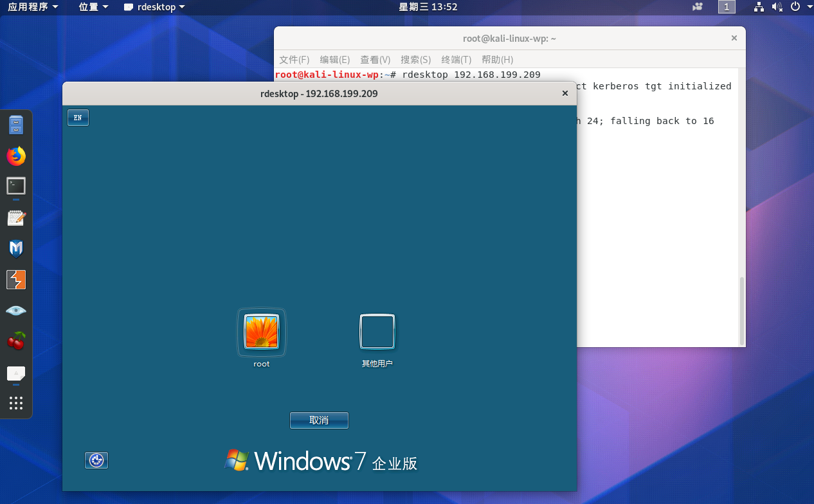Click the screen recorder camera icon in top bar
This screenshot has height=504, width=814.
[698, 7]
